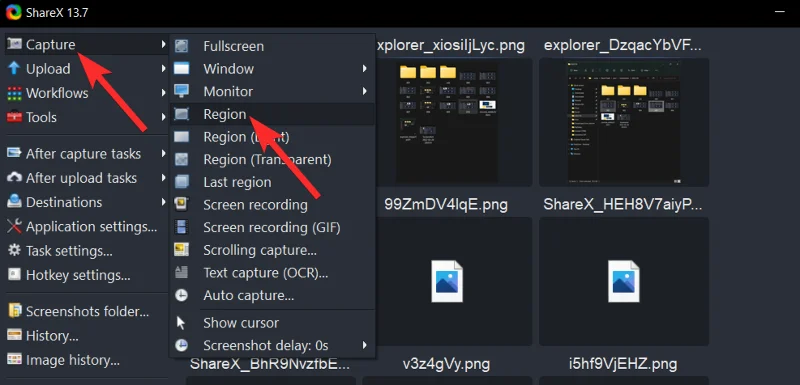Click the Destinations icon

click(14, 202)
